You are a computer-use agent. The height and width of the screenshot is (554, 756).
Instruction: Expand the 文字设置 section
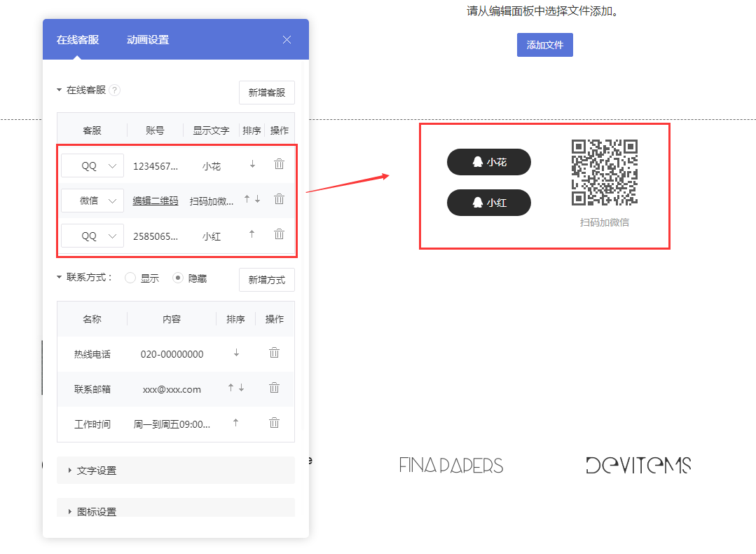click(x=175, y=470)
